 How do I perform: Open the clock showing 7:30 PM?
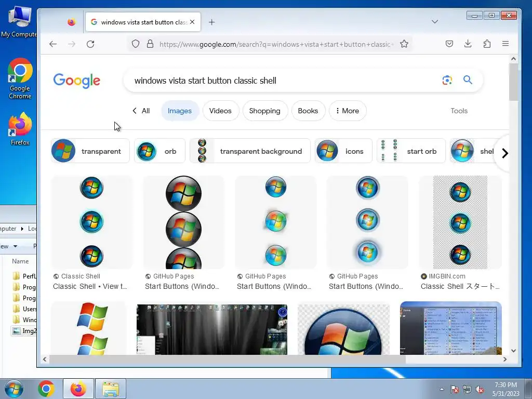point(506,389)
